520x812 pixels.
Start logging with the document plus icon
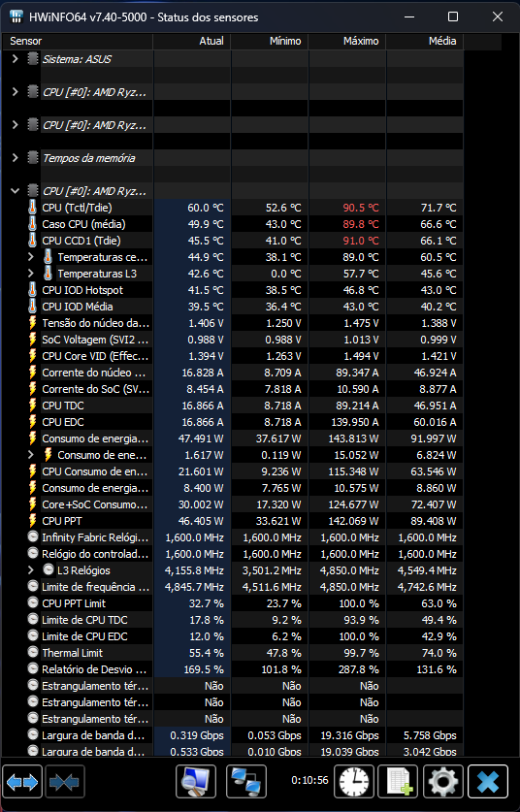pos(399,782)
